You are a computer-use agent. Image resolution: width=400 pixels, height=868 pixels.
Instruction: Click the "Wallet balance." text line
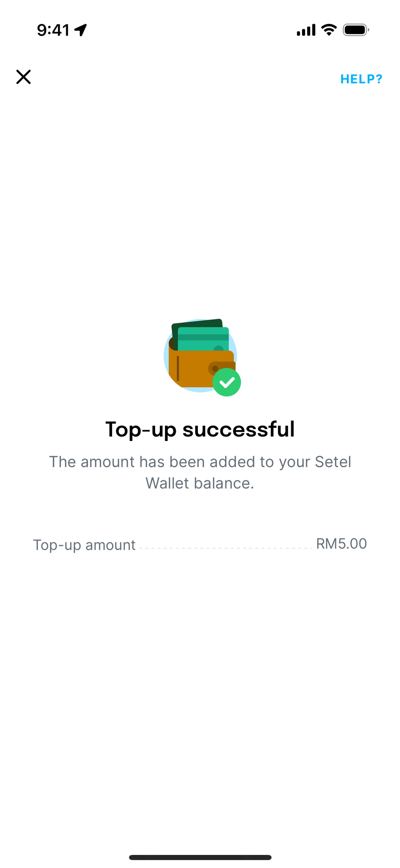(x=200, y=483)
